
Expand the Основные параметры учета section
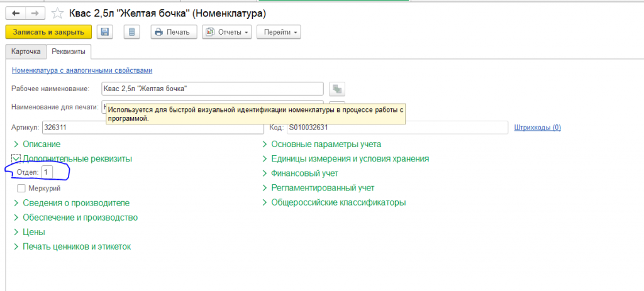[321, 145]
